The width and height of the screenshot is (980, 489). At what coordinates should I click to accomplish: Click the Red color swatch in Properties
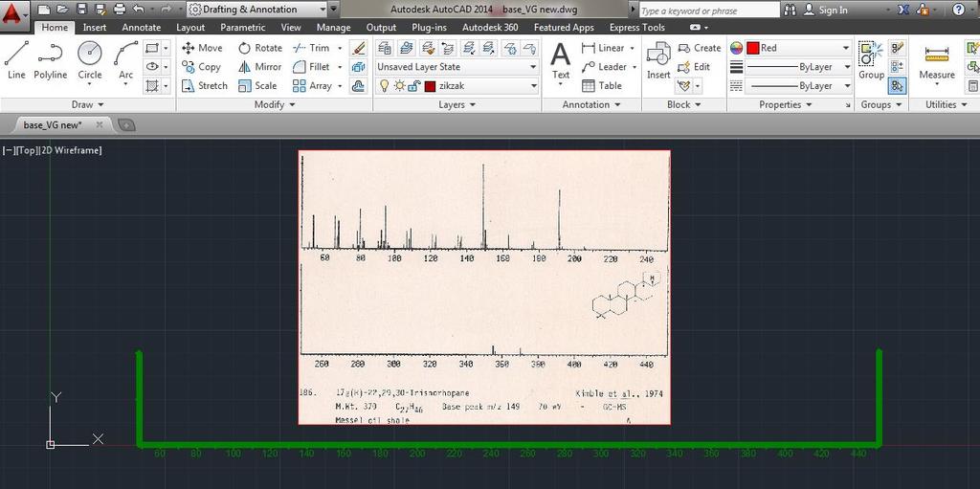[752, 48]
